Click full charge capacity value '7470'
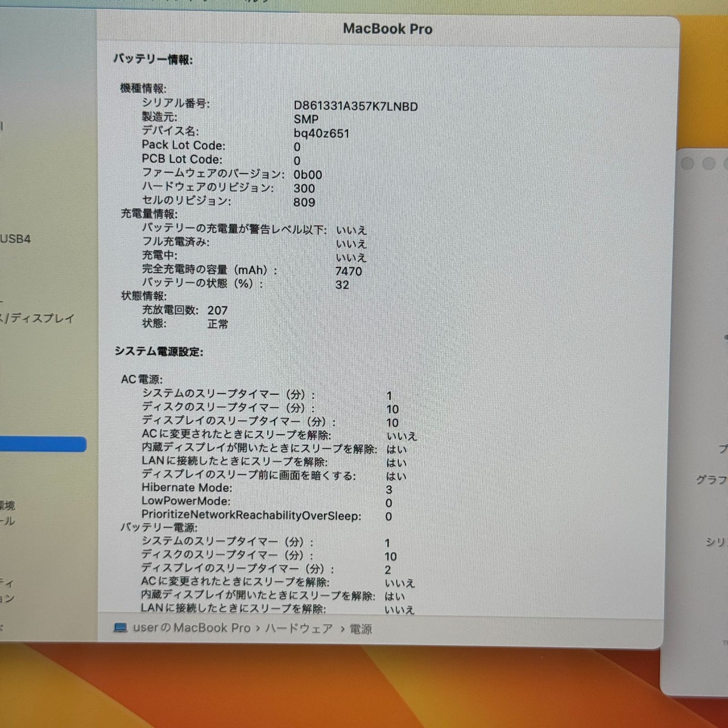This screenshot has width=728, height=728. click(x=349, y=271)
